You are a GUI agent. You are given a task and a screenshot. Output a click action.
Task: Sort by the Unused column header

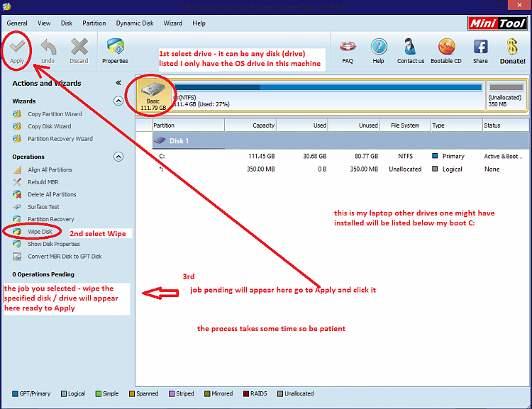(354, 125)
